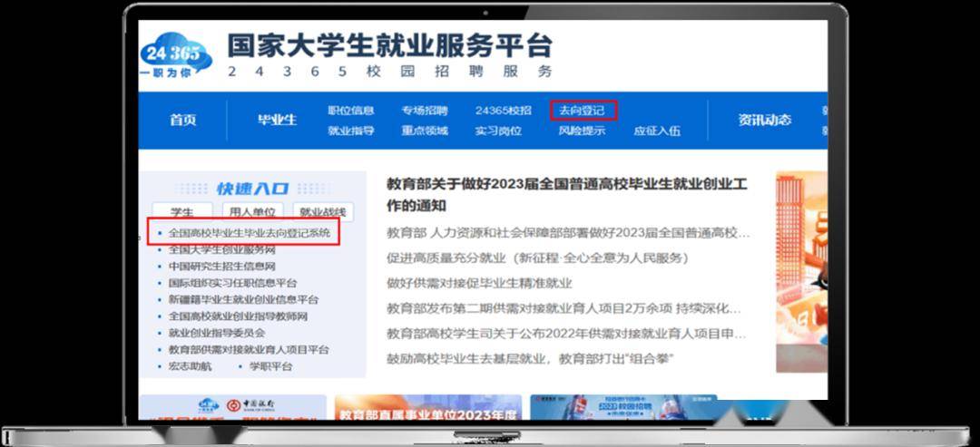
Task: Open the 资讯动态 navigation section
Action: tap(764, 120)
